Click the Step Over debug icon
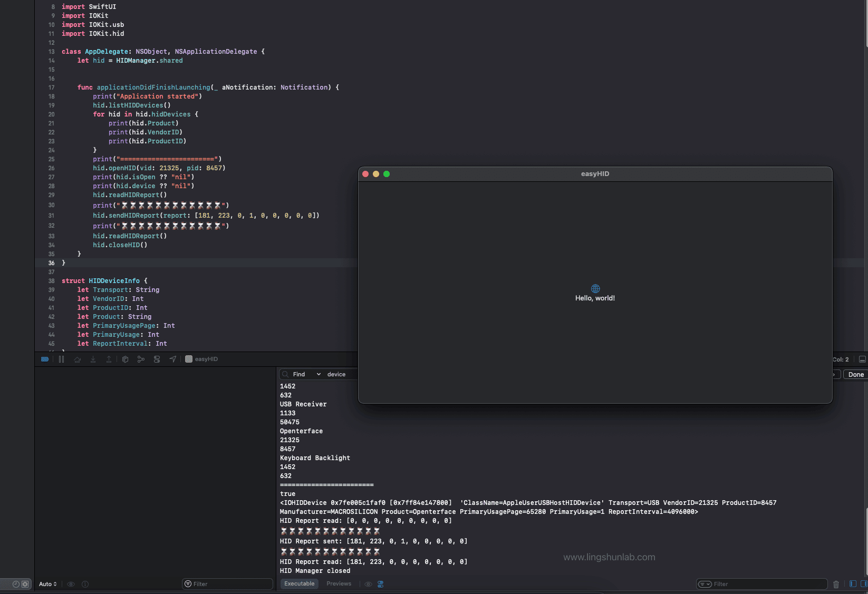 coord(77,359)
